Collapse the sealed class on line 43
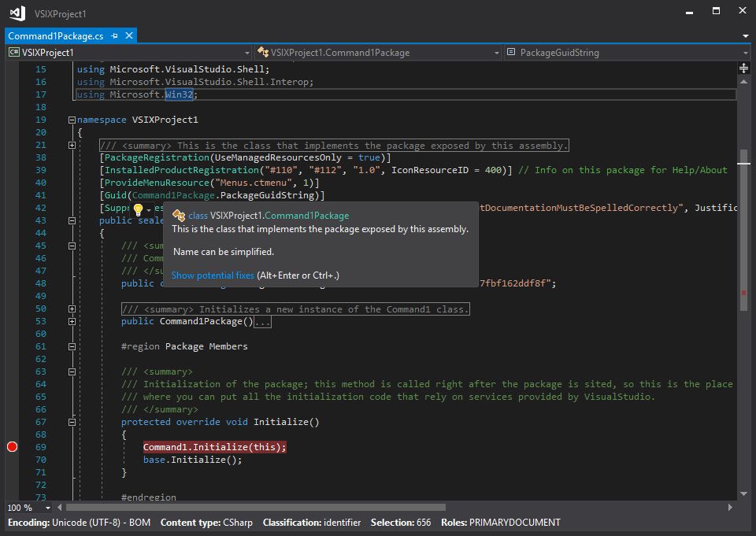756x536 pixels. coord(72,220)
